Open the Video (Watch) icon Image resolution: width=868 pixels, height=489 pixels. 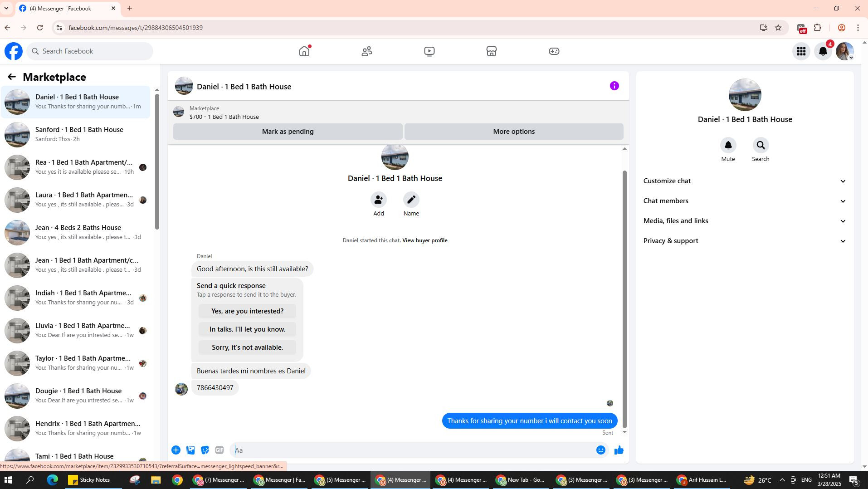429,51
